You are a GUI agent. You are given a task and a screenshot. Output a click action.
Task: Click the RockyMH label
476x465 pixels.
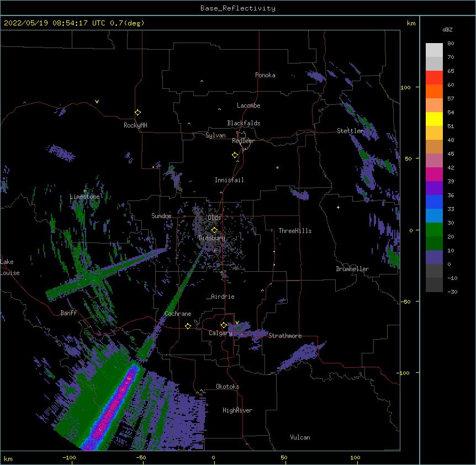point(135,125)
